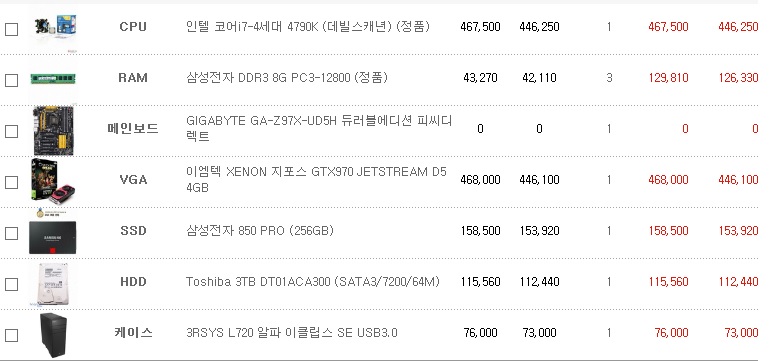770x361 pixels.
Task: Select the 메인보드 row checkbox
Action: [11, 131]
